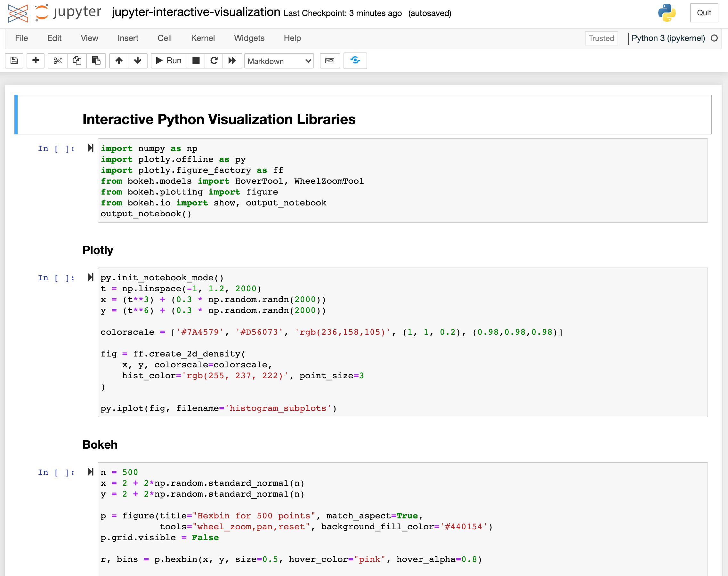Viewport: 728px width, 576px height.
Task: Select the Markdown cell type dropdown
Action: click(278, 60)
